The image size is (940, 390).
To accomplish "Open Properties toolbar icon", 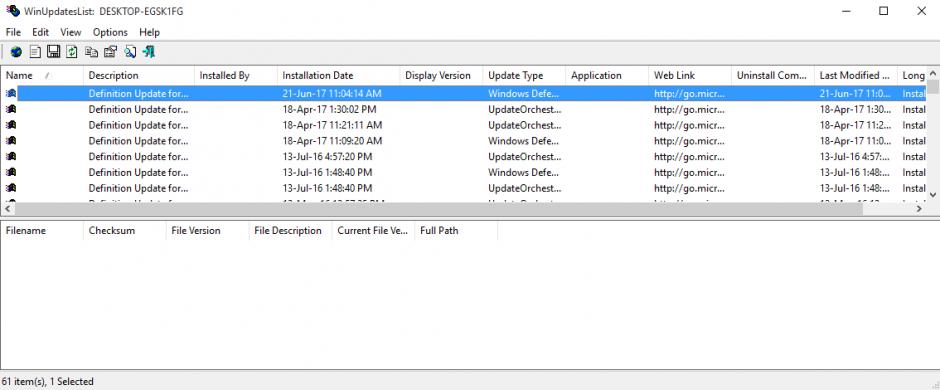I will 110,52.
